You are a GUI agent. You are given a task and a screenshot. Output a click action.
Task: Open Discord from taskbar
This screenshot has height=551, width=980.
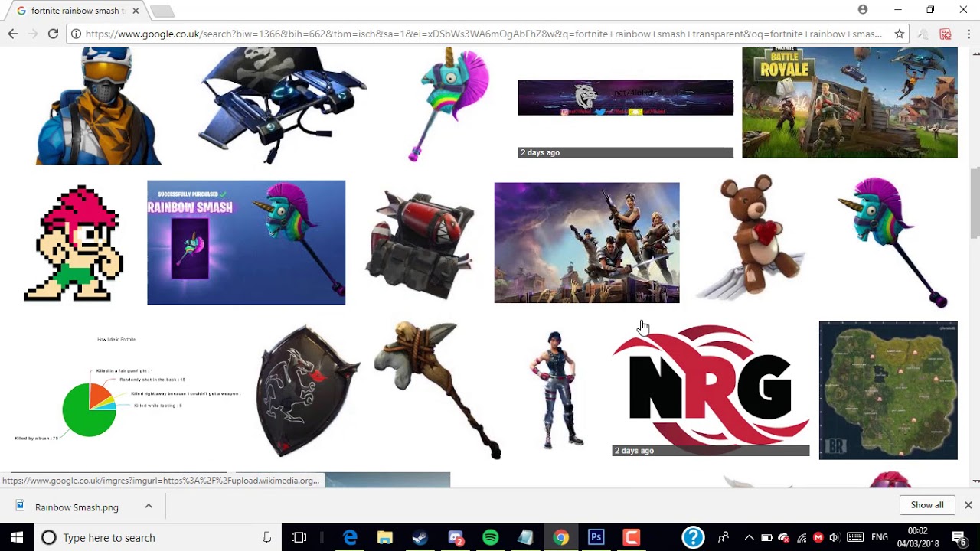click(x=456, y=537)
